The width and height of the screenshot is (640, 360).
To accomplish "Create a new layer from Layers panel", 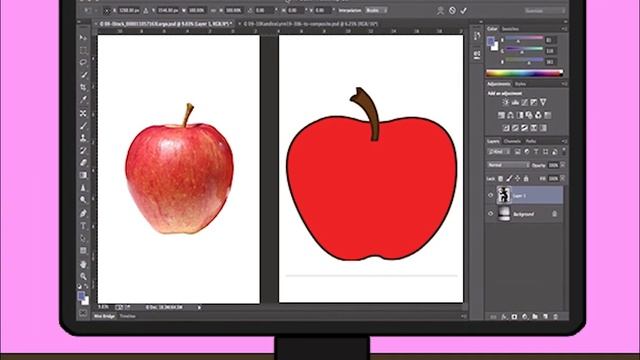I will 545,316.
